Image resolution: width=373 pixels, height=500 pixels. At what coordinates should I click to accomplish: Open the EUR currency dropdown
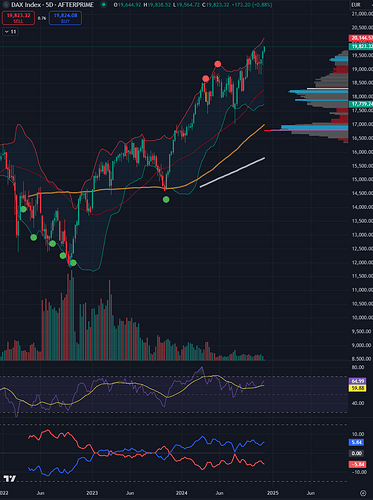click(356, 5)
